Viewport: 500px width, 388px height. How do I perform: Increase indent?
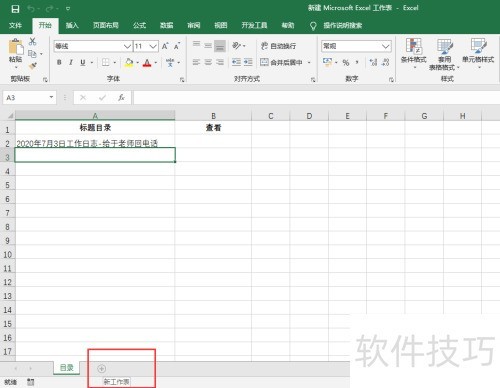click(x=248, y=62)
